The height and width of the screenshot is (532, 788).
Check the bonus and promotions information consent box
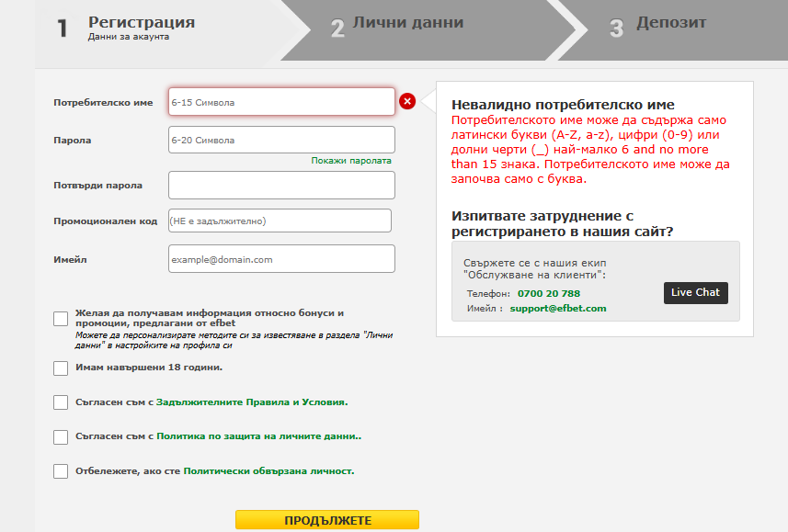pos(60,320)
